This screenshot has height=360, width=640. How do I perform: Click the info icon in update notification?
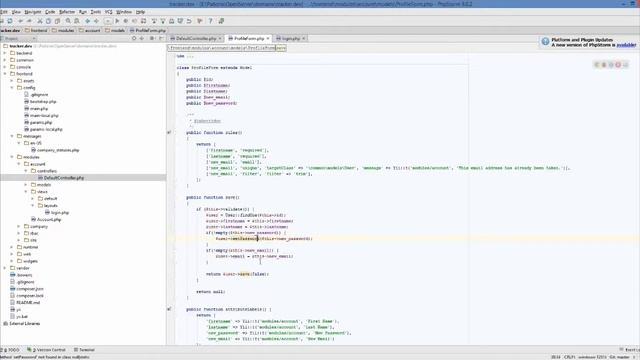click(545, 42)
